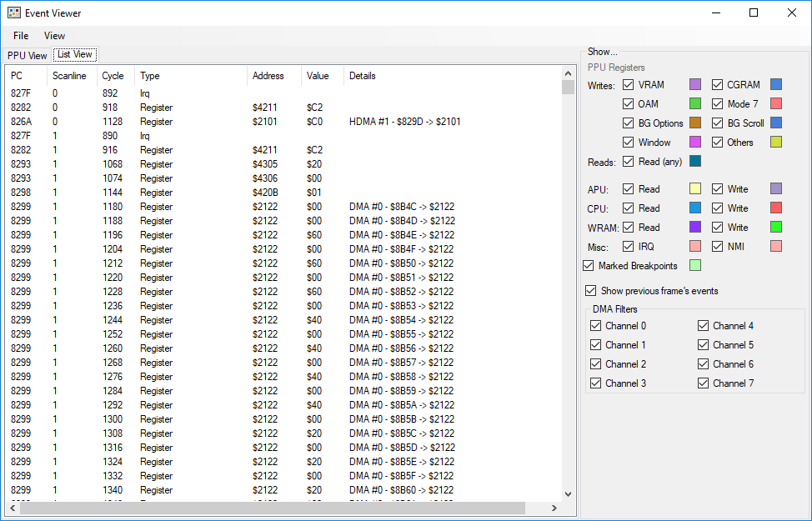
Task: Open the File menu
Action: coord(21,36)
